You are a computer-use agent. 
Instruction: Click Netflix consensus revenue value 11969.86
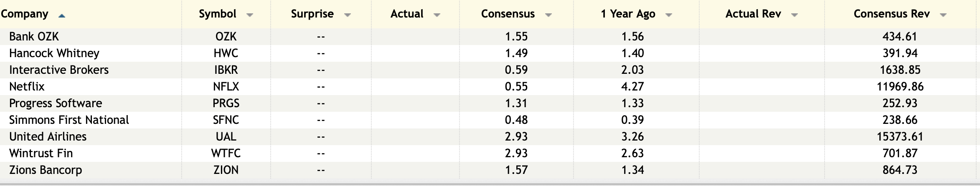(900, 87)
